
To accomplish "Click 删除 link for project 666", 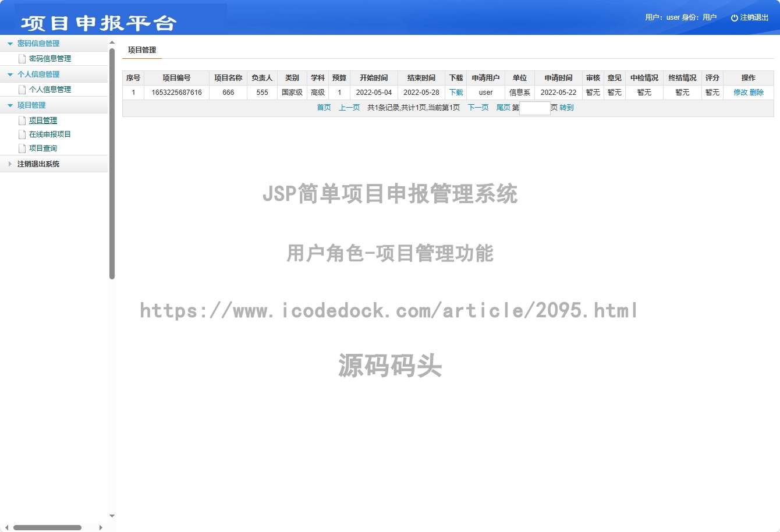I will click(757, 92).
